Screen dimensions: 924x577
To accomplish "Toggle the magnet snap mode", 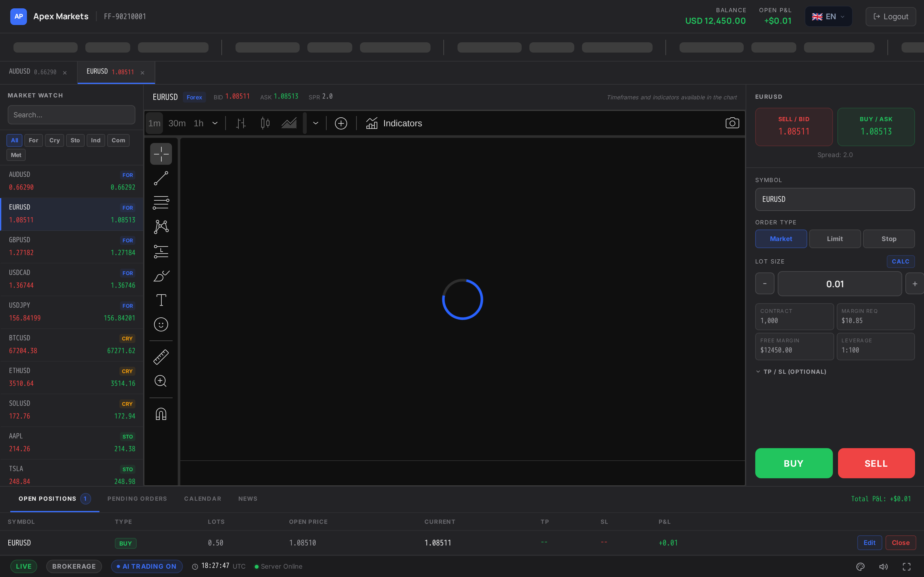I will tap(161, 414).
